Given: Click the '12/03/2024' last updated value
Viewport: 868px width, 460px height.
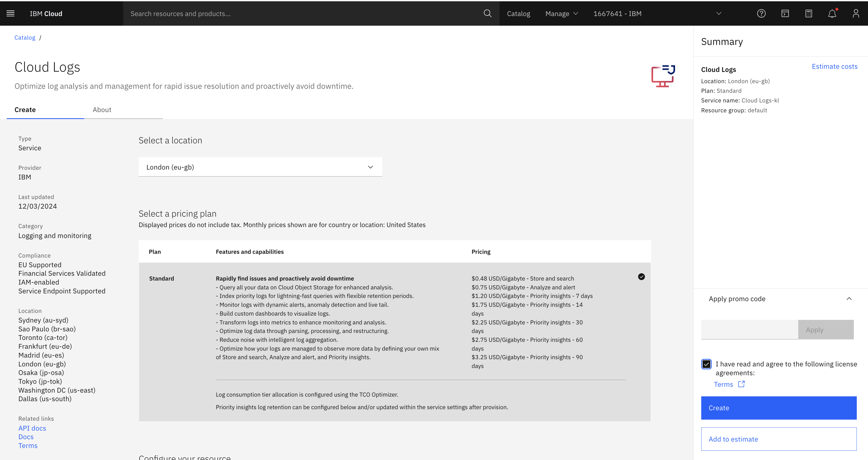Looking at the screenshot, I should point(37,206).
